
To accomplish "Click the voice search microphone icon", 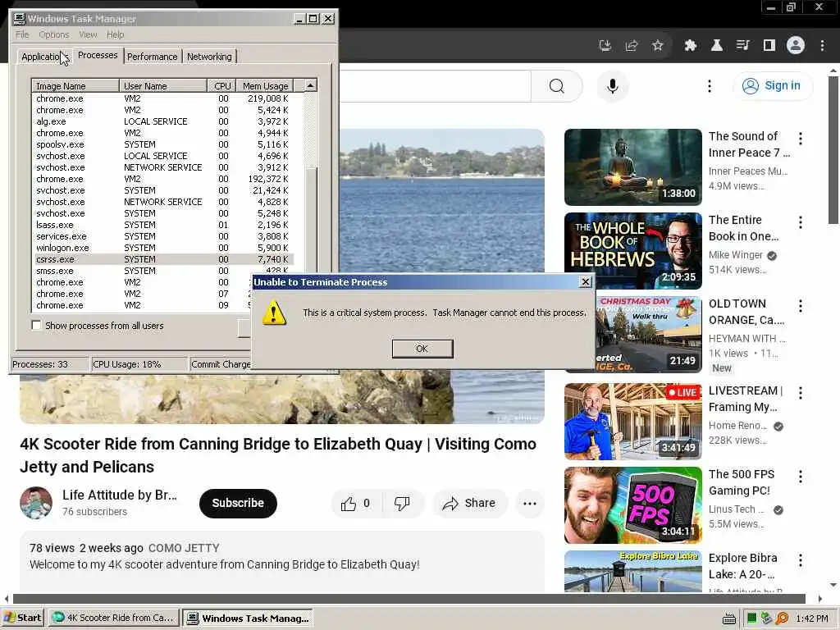I will tap(612, 86).
